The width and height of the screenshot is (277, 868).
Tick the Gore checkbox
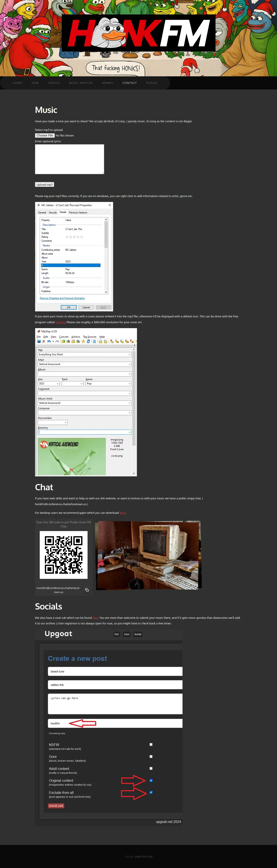click(x=151, y=757)
